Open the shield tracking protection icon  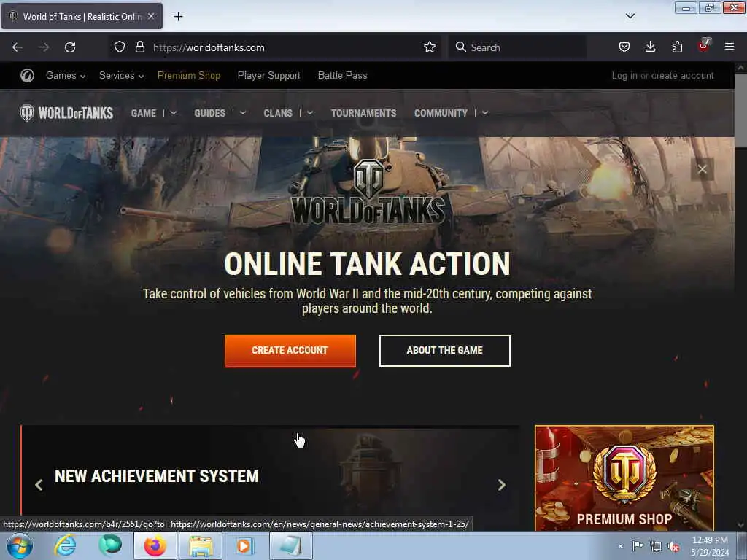point(120,47)
